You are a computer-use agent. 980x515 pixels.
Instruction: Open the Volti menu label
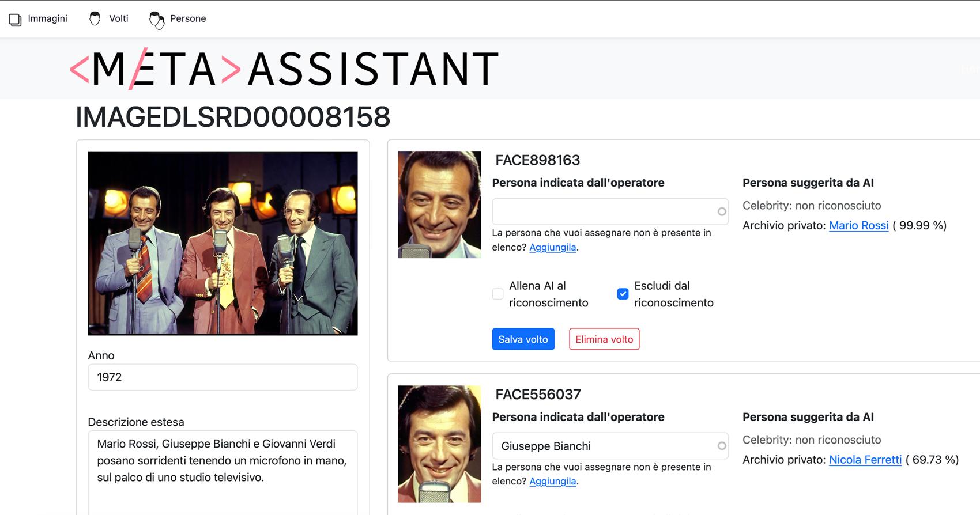[x=119, y=18]
